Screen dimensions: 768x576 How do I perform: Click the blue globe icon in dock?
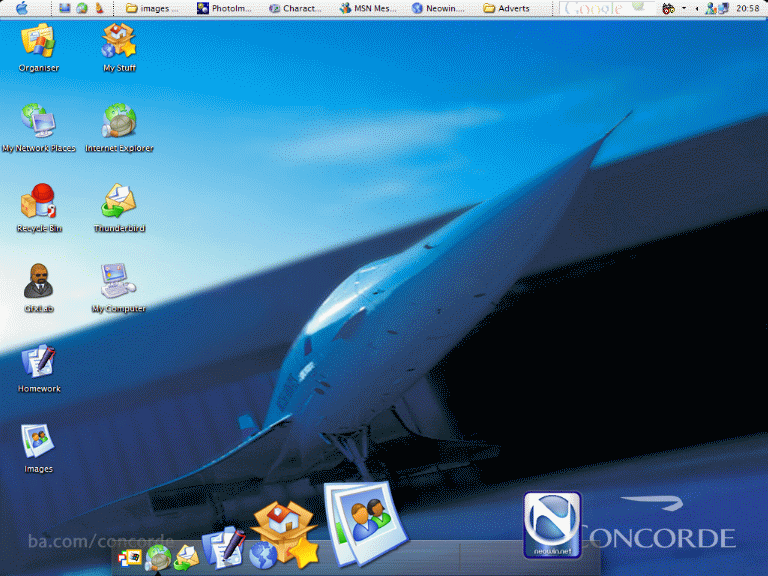coord(263,555)
